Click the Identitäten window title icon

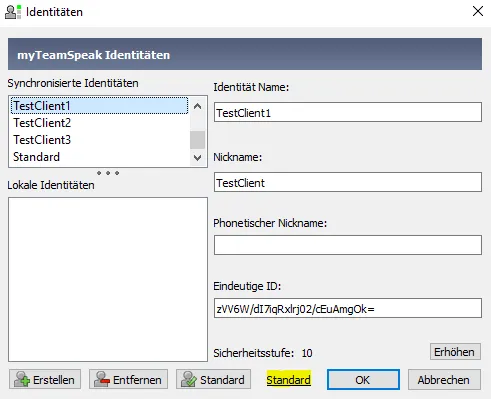pyautogui.click(x=13, y=12)
